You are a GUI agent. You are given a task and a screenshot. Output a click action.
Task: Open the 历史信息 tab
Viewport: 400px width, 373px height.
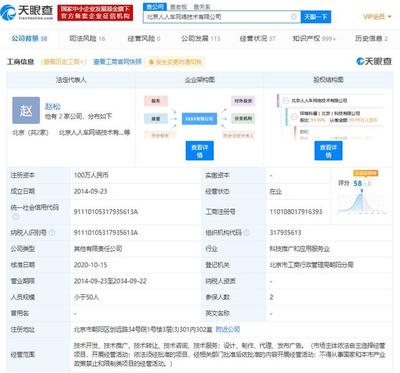(x=371, y=39)
